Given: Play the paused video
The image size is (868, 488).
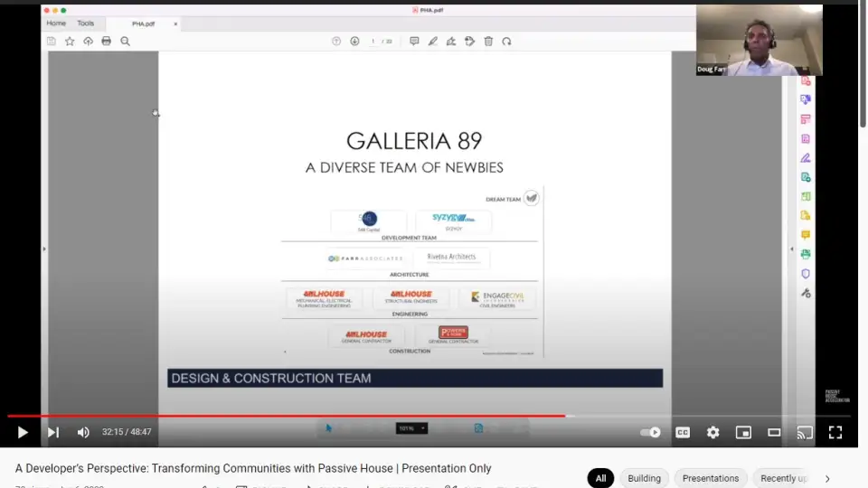Looking at the screenshot, I should pos(23,433).
